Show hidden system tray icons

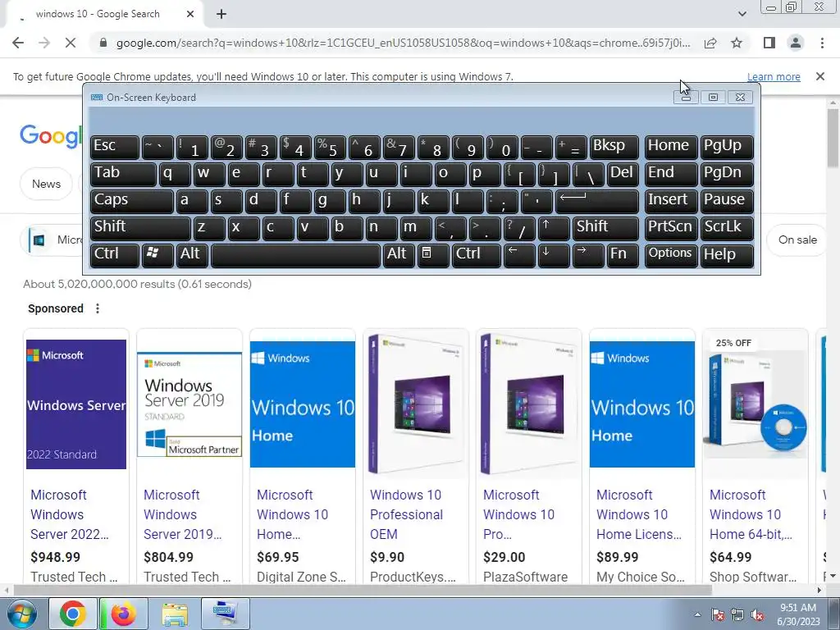click(x=697, y=614)
